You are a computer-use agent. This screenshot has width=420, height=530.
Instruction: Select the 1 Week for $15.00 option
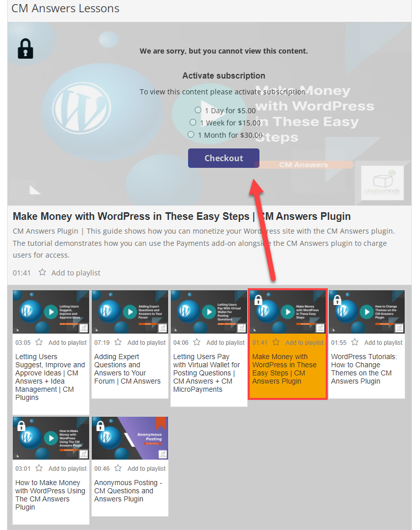(x=193, y=122)
